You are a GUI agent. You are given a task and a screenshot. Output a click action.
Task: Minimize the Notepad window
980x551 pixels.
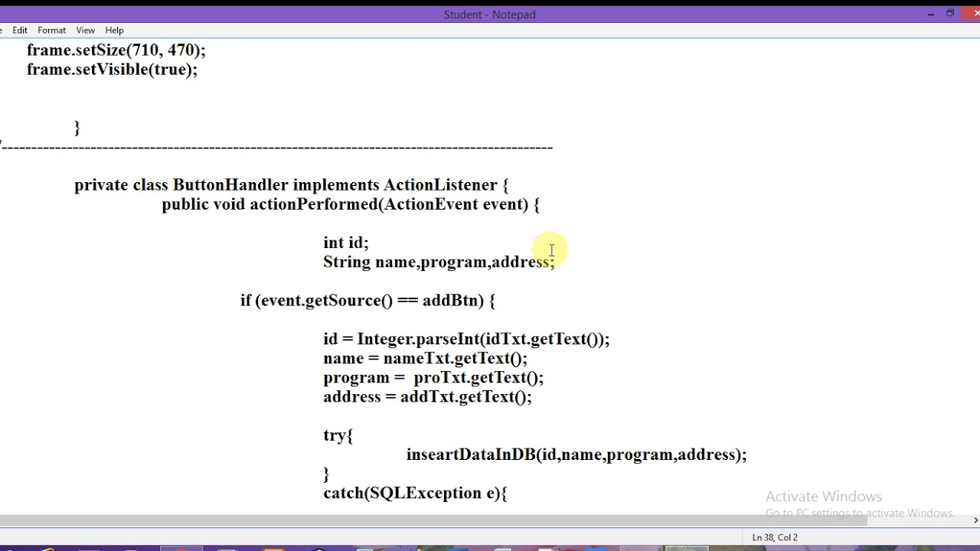click(x=931, y=14)
